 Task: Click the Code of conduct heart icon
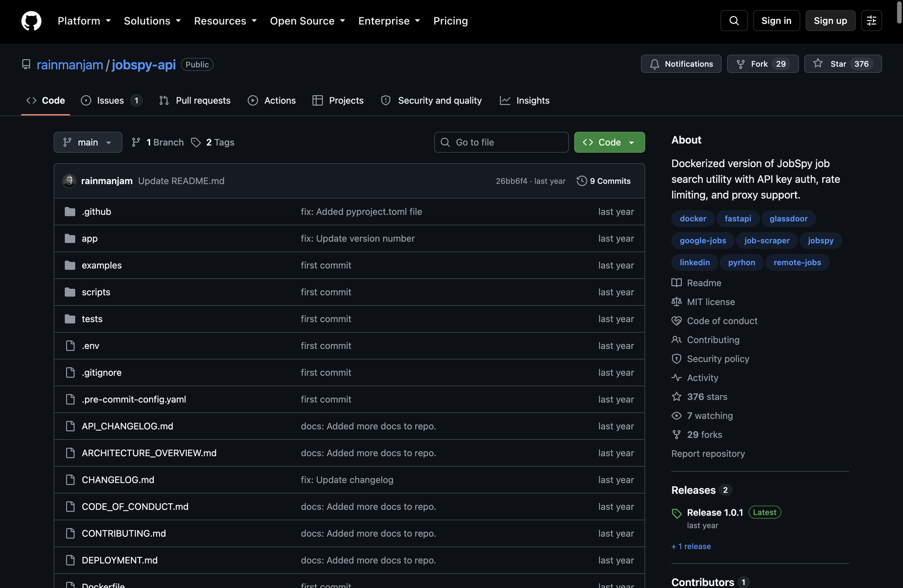(676, 321)
